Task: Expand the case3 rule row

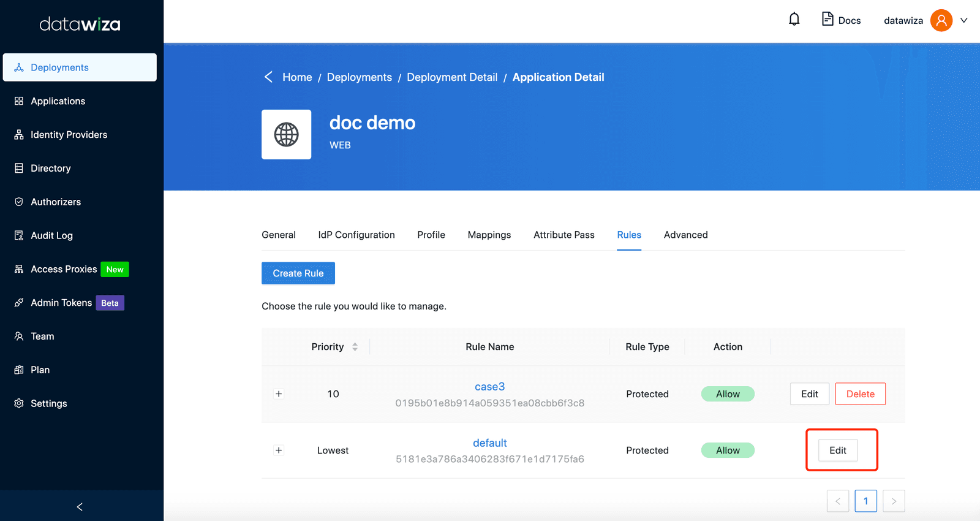Action: click(x=279, y=394)
